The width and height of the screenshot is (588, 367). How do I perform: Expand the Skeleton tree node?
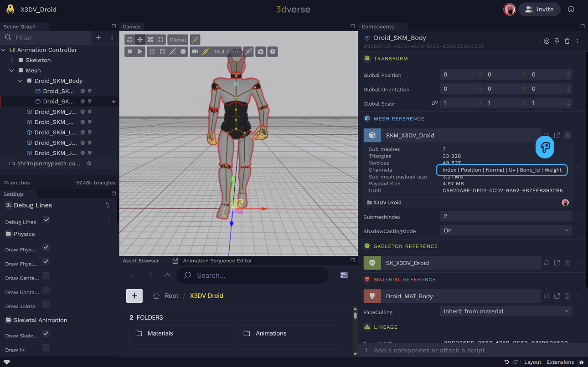pos(12,60)
